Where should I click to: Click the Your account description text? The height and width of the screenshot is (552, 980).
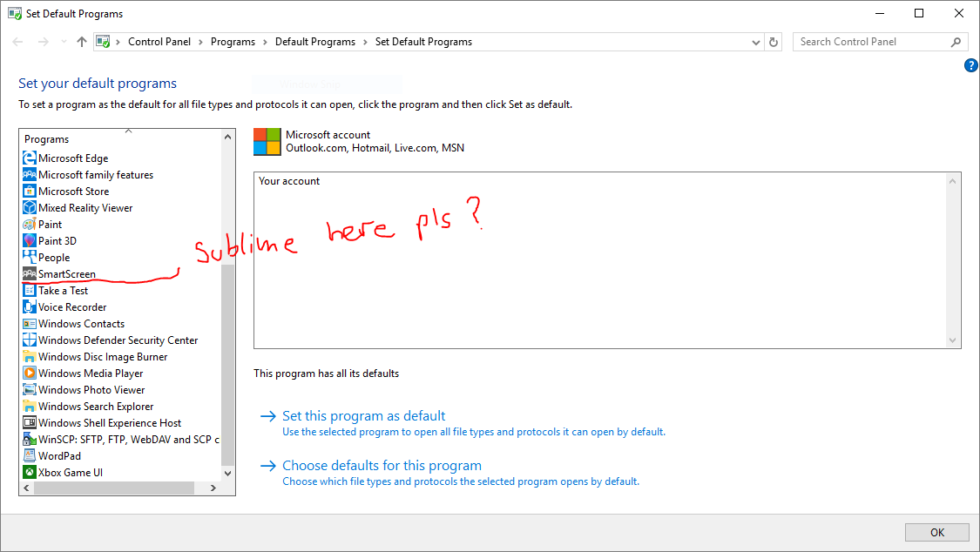(x=289, y=181)
